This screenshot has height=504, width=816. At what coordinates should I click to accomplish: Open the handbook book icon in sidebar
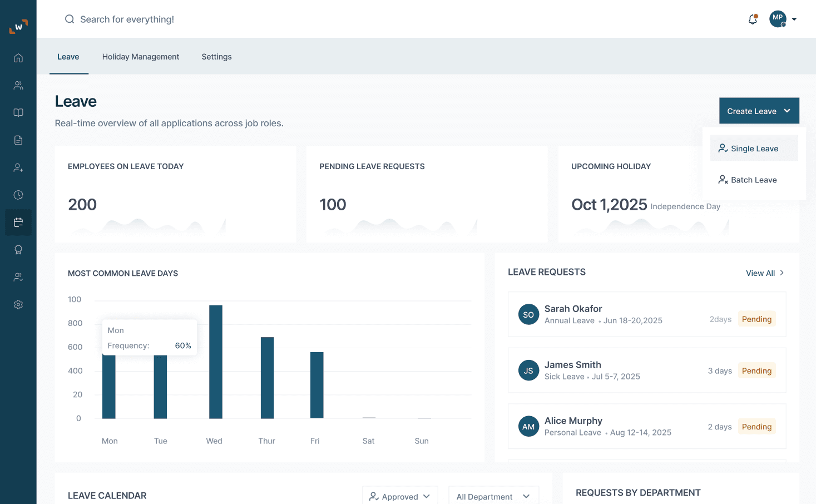point(18,112)
